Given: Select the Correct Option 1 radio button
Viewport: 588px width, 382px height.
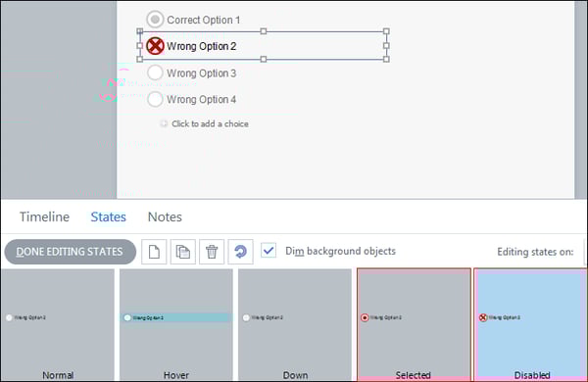Looking at the screenshot, I should click(x=155, y=20).
